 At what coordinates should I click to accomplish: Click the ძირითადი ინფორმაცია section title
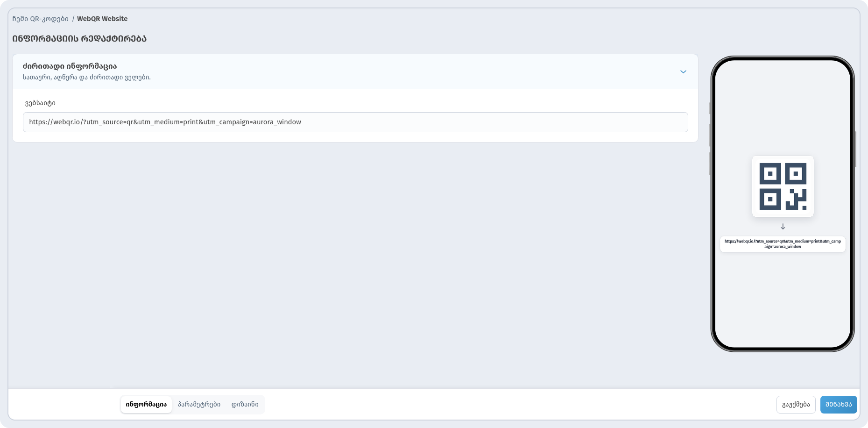point(70,66)
